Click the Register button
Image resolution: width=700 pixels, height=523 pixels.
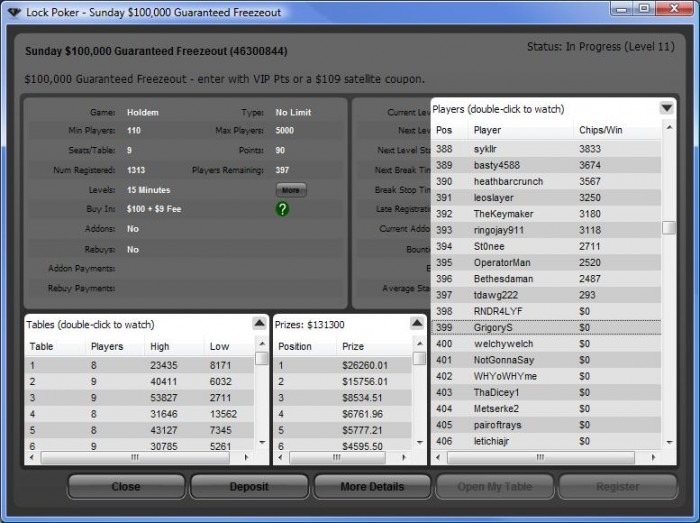point(618,486)
